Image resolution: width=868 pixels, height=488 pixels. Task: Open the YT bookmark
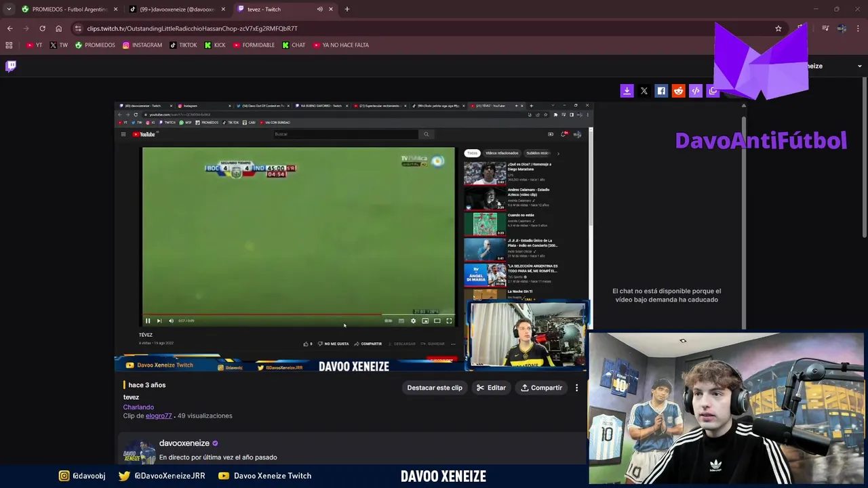(x=35, y=45)
